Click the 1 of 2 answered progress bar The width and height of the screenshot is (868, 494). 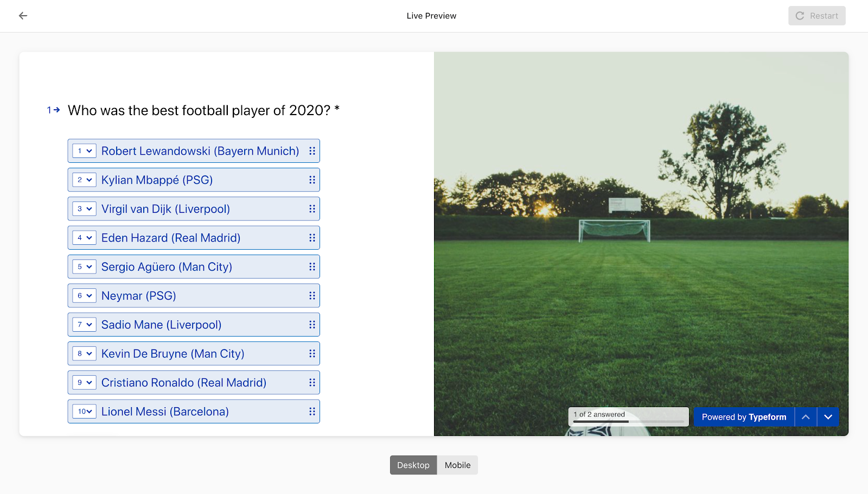click(x=628, y=417)
